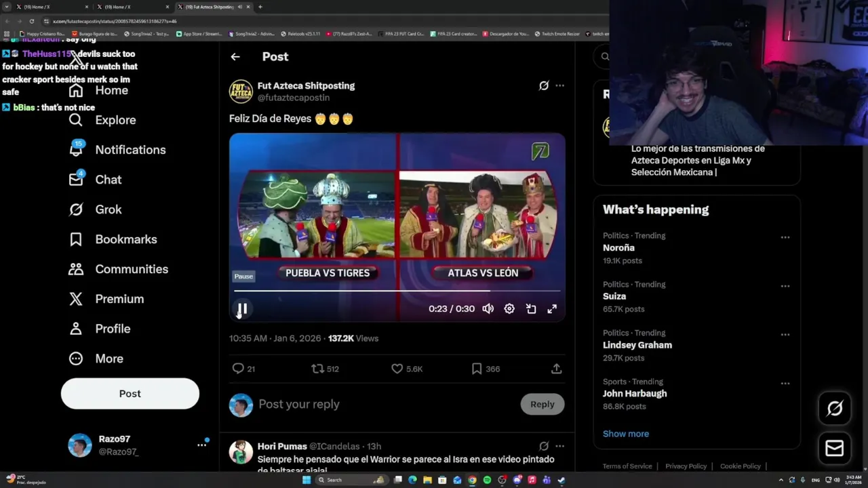This screenshot has height=488, width=868.
Task: Open Twitch Emote Resizer bookmark
Action: pyautogui.click(x=557, y=34)
